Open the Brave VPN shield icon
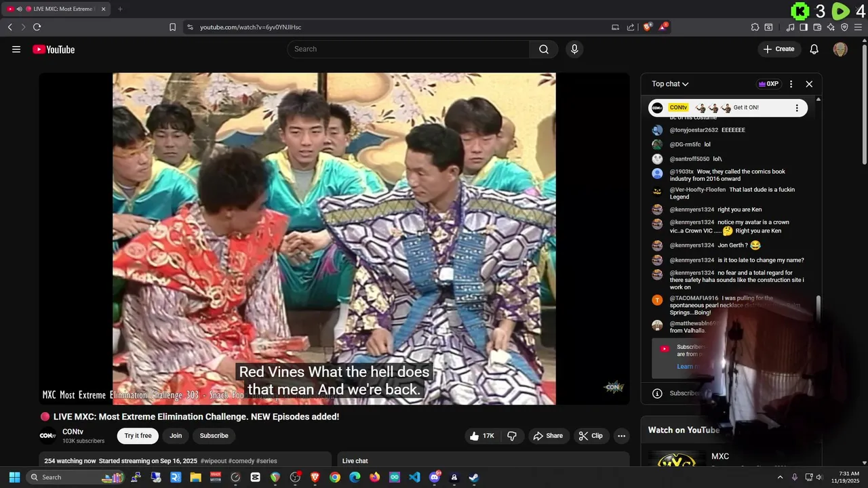The image size is (868, 488). pos(844,27)
